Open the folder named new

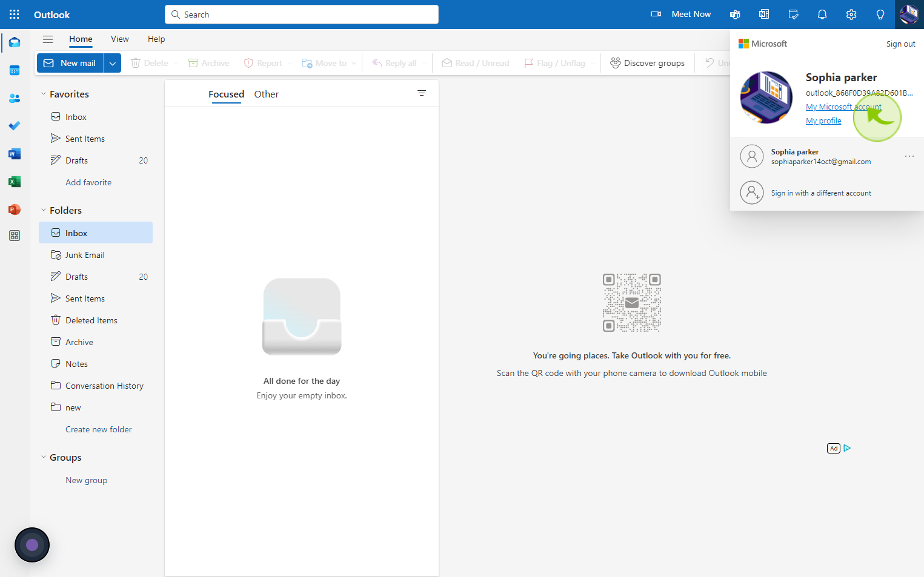tap(96, 407)
